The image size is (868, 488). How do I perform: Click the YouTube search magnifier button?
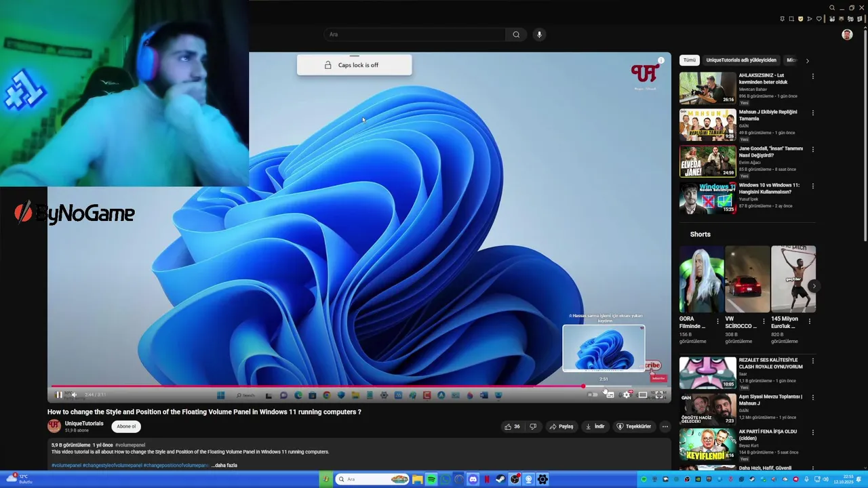(516, 35)
